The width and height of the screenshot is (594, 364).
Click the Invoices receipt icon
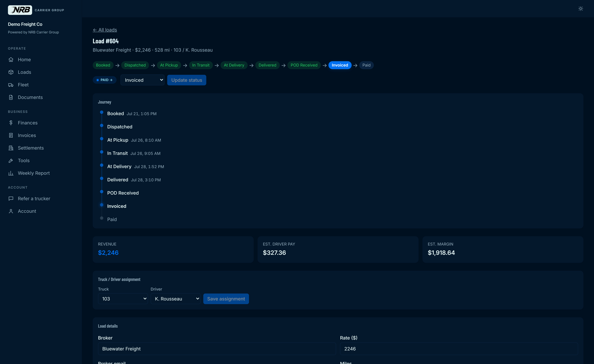(x=11, y=135)
